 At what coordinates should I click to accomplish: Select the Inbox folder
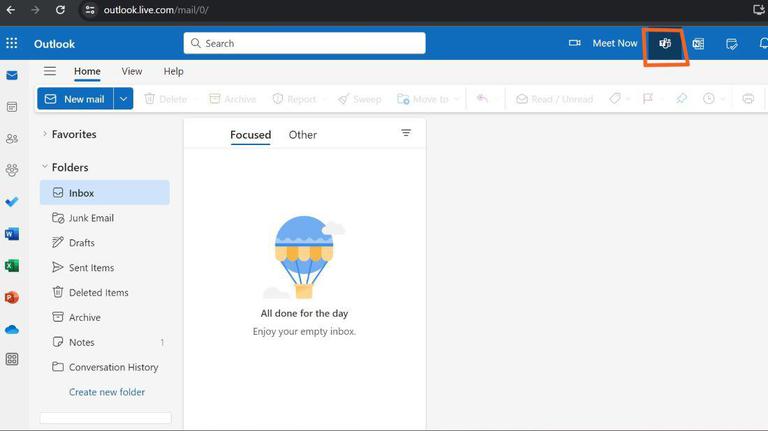click(x=105, y=192)
